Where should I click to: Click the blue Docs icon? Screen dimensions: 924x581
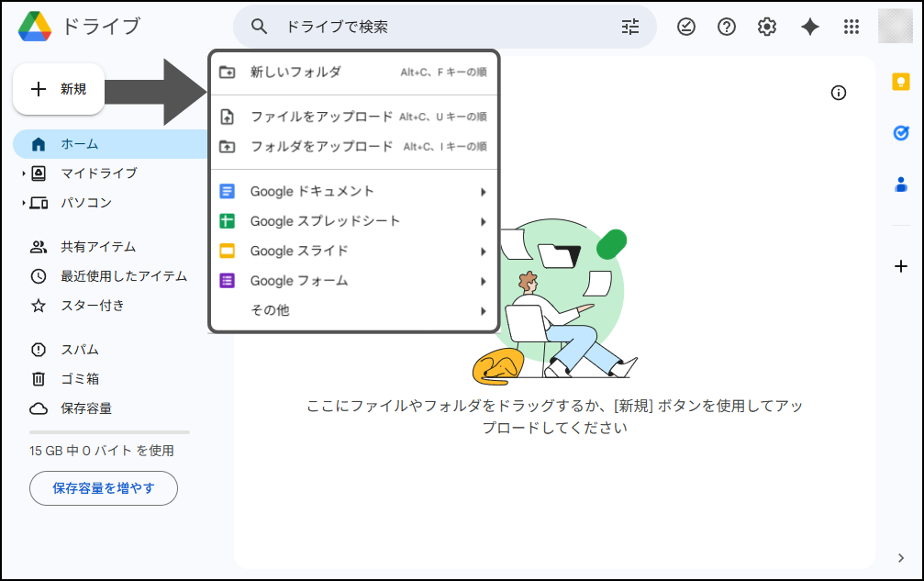pyautogui.click(x=227, y=192)
